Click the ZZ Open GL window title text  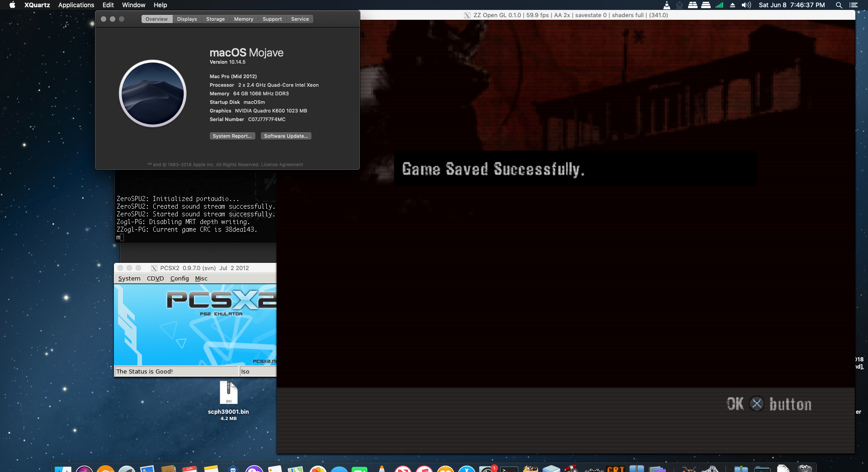click(571, 15)
